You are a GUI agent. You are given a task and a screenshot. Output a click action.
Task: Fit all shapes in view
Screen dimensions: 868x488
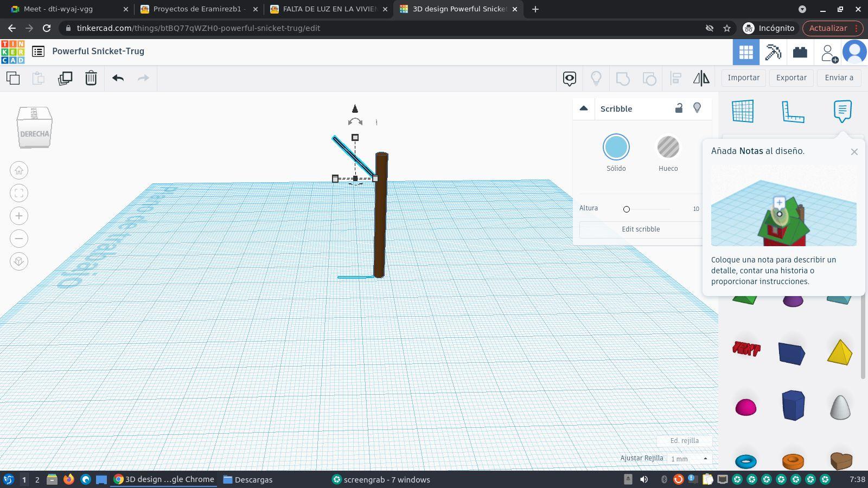tap(19, 193)
